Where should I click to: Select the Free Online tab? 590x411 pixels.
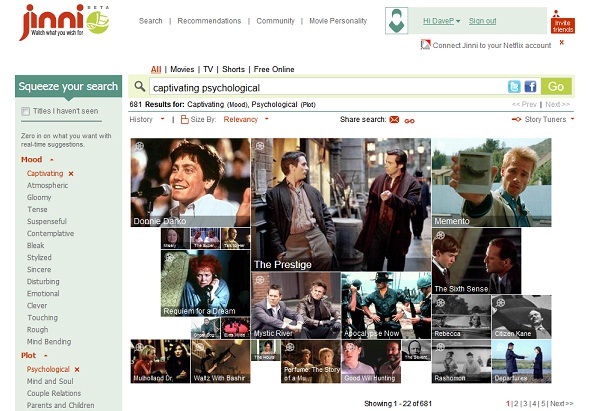(274, 69)
